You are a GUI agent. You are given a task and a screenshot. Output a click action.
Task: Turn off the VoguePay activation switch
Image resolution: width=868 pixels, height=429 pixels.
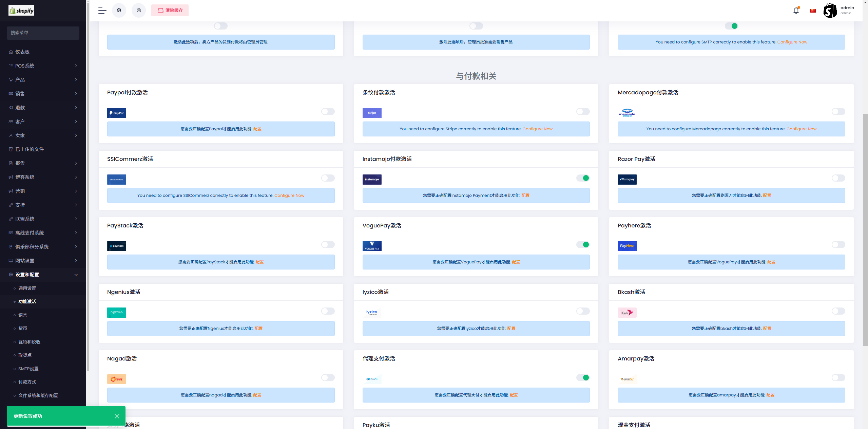(x=583, y=245)
